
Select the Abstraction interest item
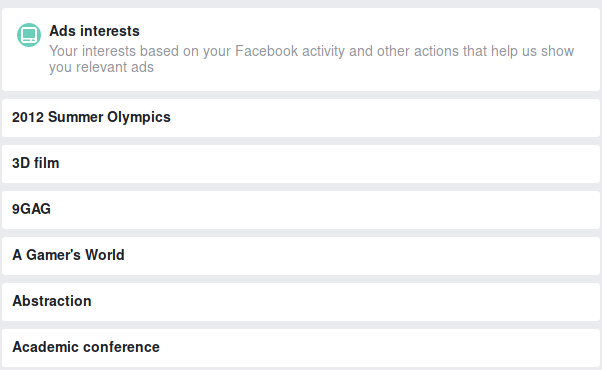tap(301, 302)
